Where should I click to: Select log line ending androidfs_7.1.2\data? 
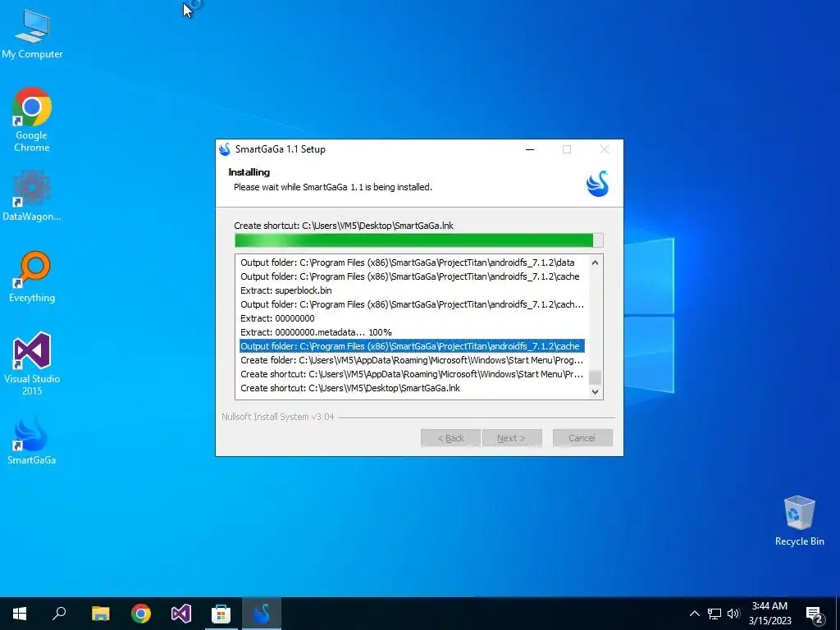412,262
